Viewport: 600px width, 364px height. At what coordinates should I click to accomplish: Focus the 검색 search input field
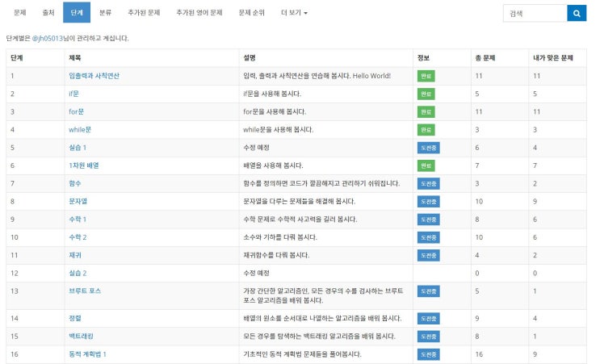coord(535,14)
